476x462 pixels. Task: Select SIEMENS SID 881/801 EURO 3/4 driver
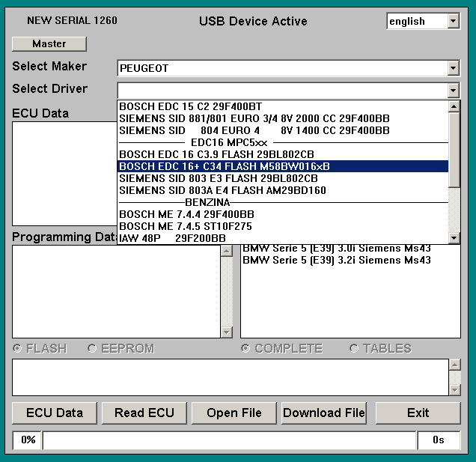(x=283, y=118)
